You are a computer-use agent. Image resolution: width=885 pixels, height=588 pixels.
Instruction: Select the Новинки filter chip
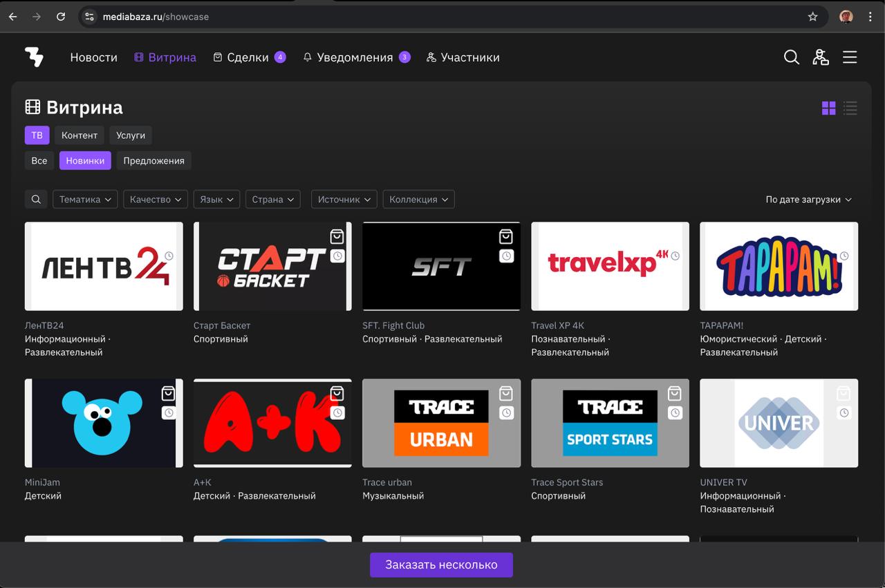pyautogui.click(x=85, y=161)
